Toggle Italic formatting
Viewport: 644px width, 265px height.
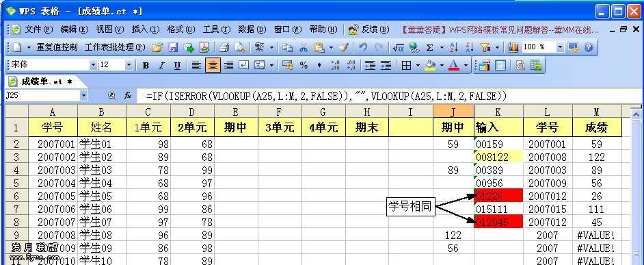161,65
